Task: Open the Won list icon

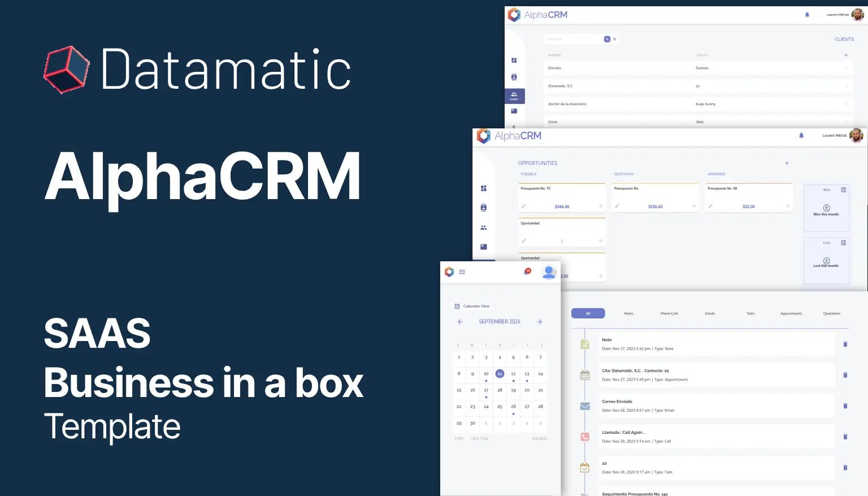Action: [843, 190]
